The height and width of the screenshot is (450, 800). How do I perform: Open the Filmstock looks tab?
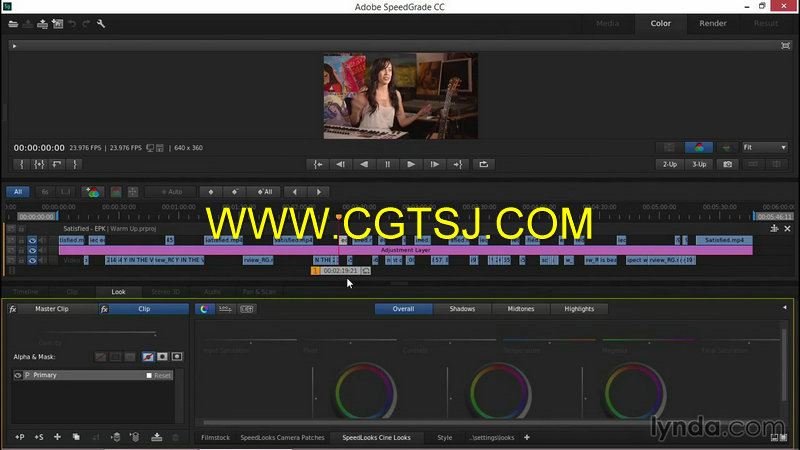pos(215,438)
